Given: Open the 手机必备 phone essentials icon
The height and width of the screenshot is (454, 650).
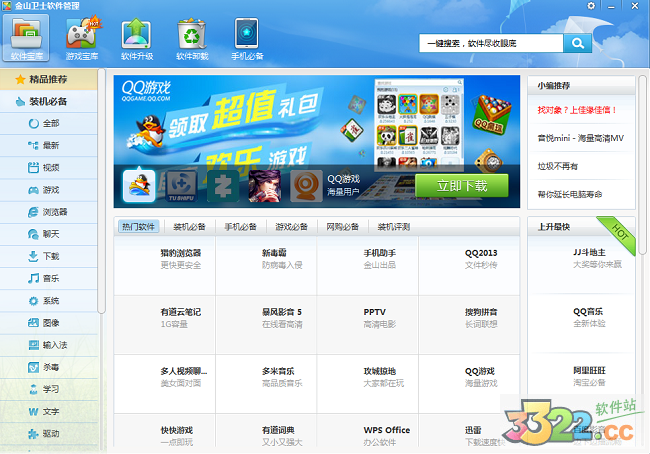Looking at the screenshot, I should [x=247, y=38].
